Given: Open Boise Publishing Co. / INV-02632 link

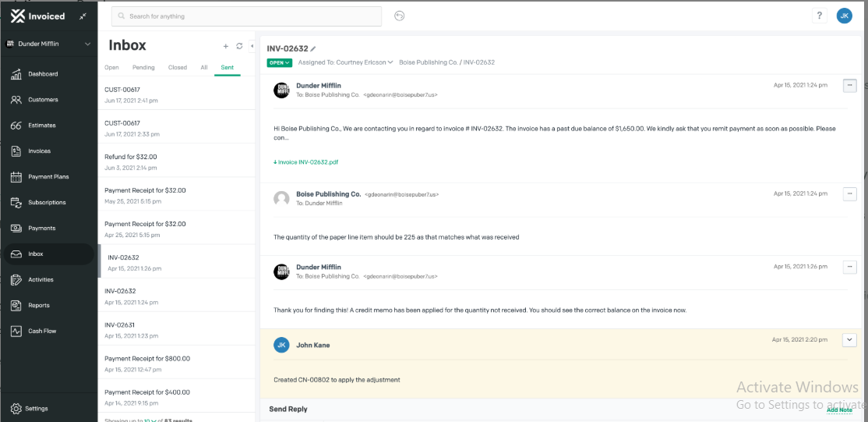Looking at the screenshot, I should pyautogui.click(x=446, y=62).
